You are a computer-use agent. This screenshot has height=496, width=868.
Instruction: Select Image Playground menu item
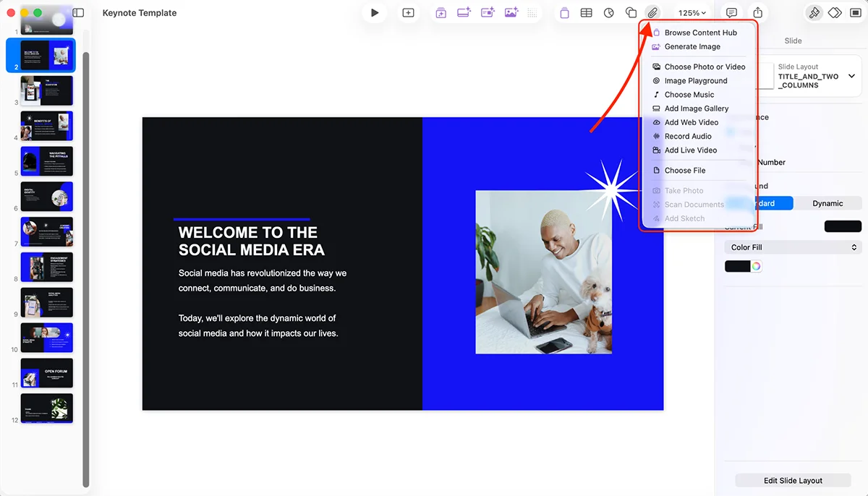[700, 81]
